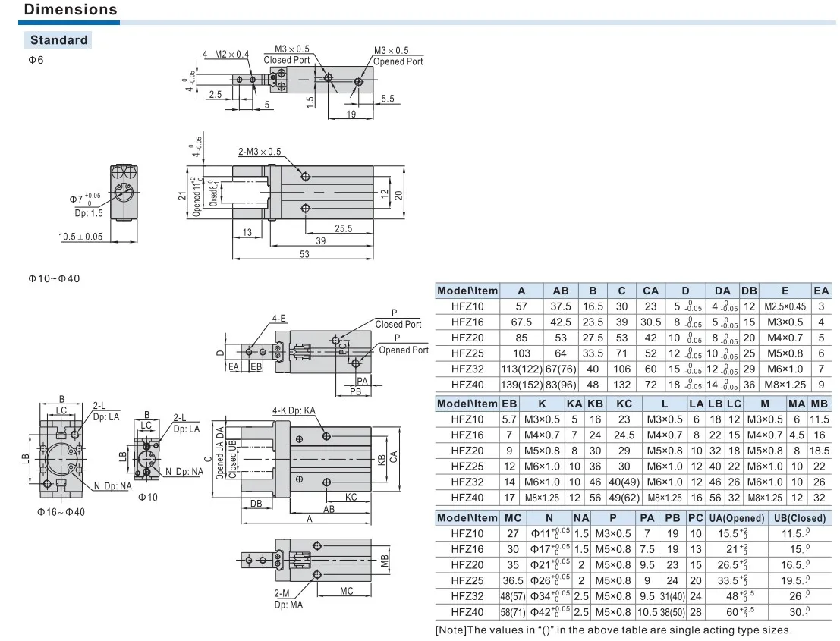Click the note about single acting type sizes
The height and width of the screenshot is (641, 840).
coord(613,630)
